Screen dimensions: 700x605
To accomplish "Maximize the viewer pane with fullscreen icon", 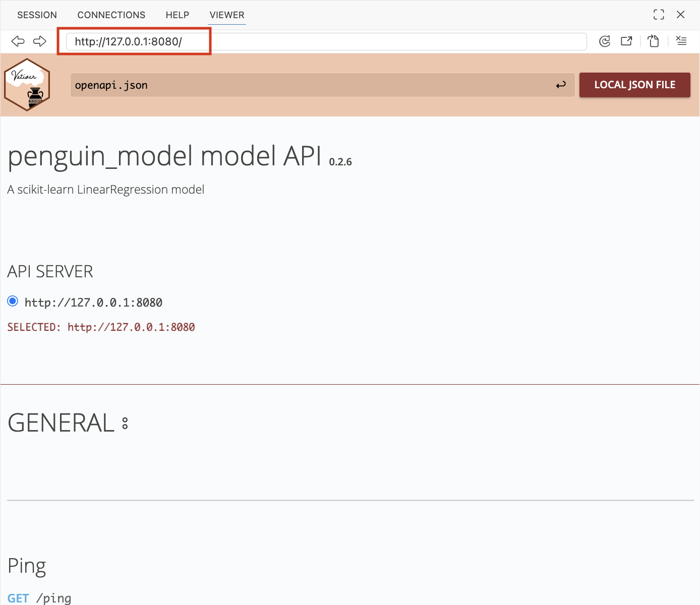I will (x=659, y=15).
